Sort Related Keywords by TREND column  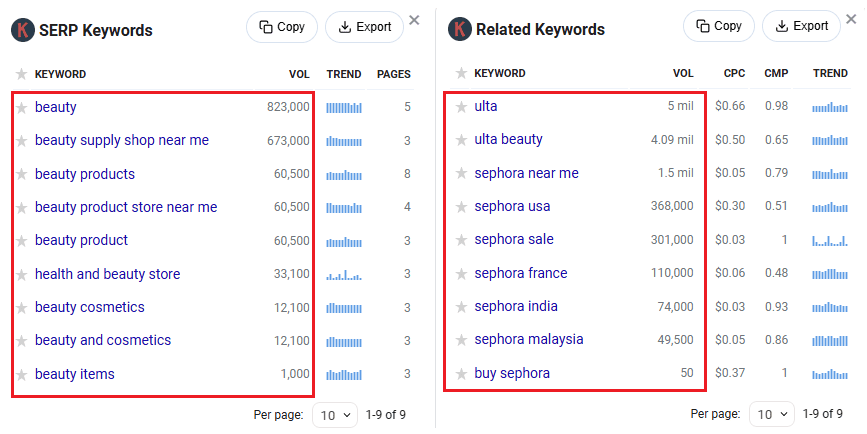(x=830, y=73)
